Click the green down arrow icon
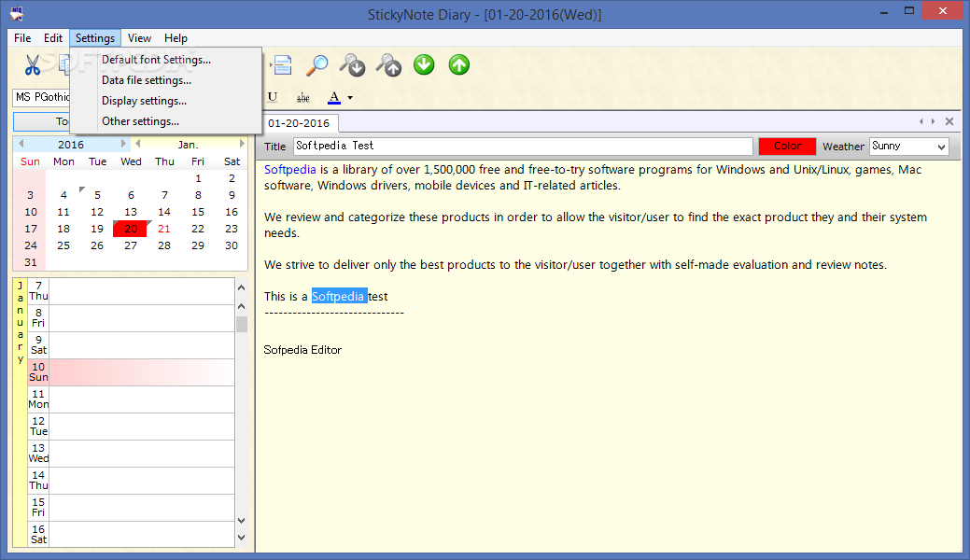The image size is (970, 560). click(x=424, y=64)
